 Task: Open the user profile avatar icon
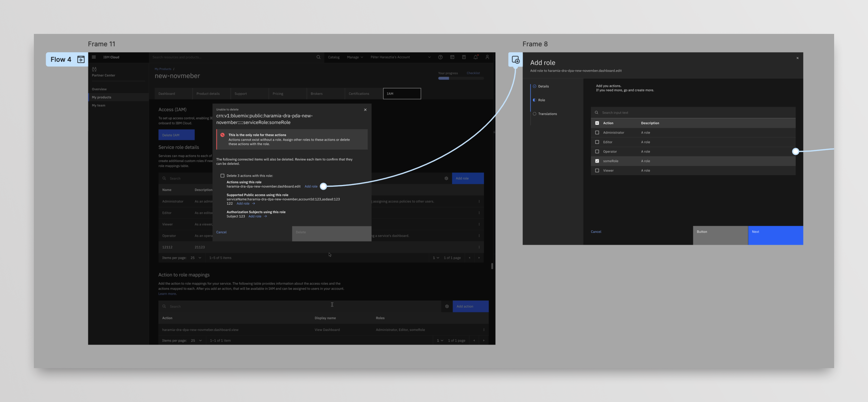coord(487,57)
